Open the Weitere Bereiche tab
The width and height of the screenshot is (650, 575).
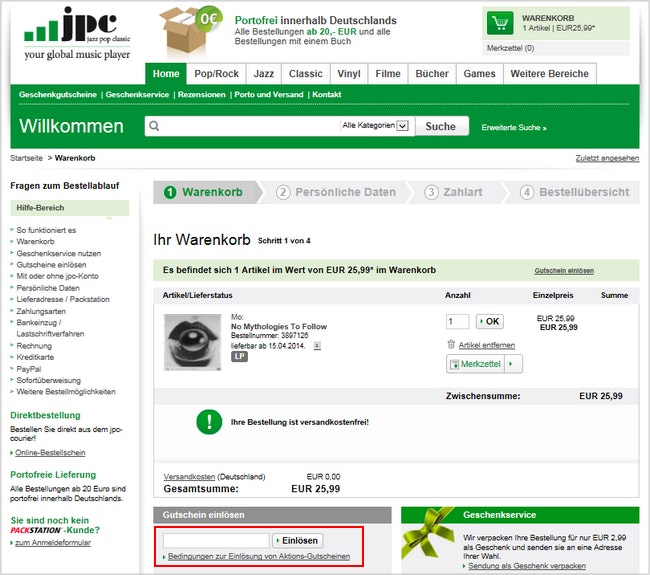[550, 74]
